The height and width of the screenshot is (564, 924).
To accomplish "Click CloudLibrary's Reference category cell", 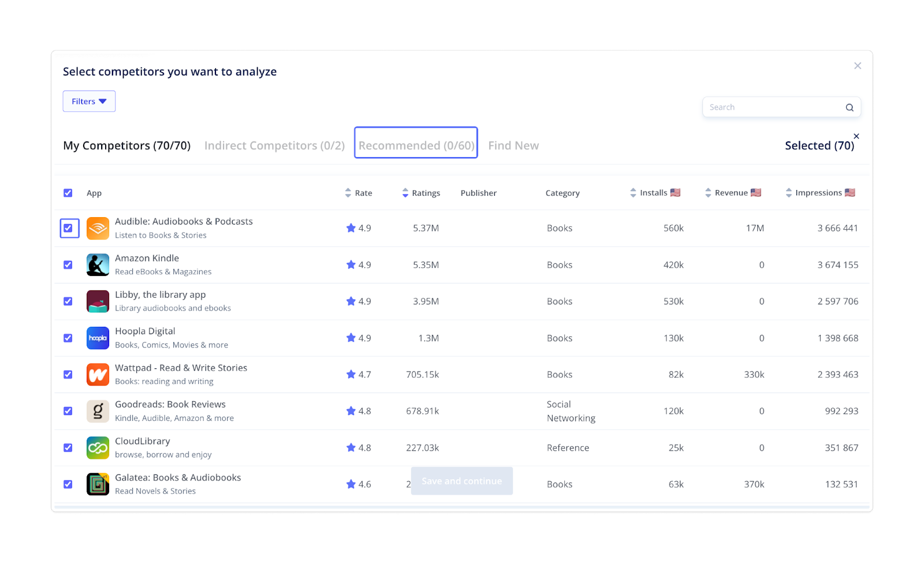I will [x=568, y=448].
